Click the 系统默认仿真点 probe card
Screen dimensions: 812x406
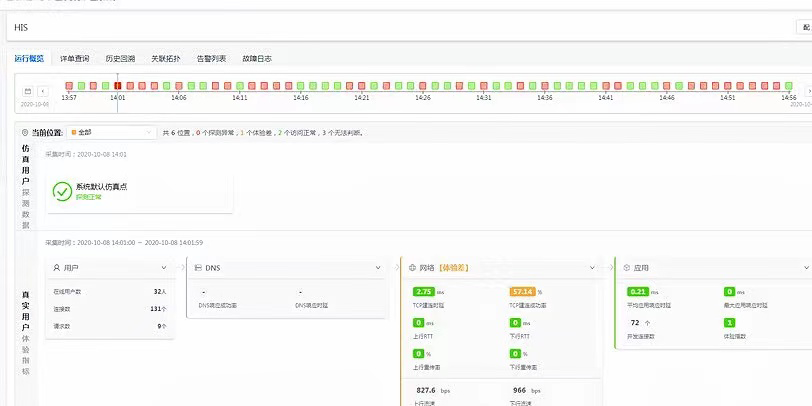(x=138, y=191)
